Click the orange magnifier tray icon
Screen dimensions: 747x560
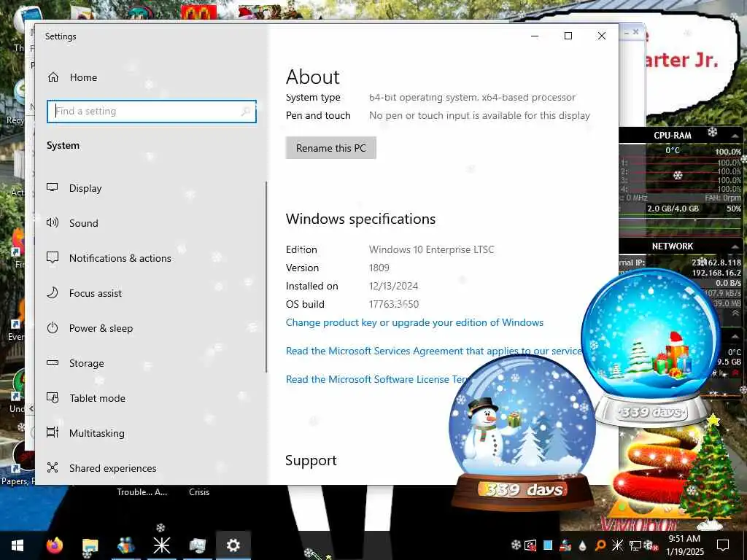(600, 545)
